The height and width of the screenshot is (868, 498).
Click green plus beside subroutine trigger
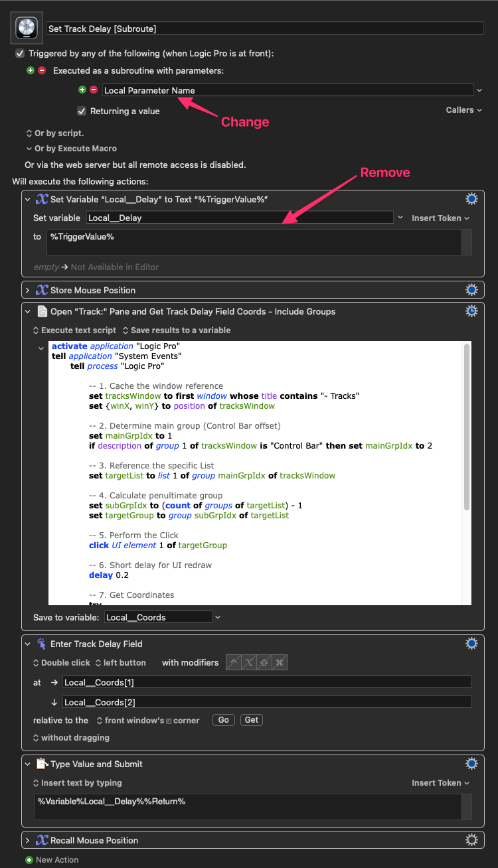[x=30, y=70]
